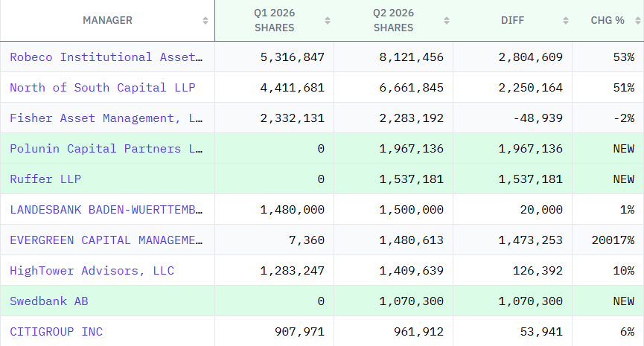Open CITIGROUP INC manager link
The image size is (644, 346).
(x=57, y=332)
